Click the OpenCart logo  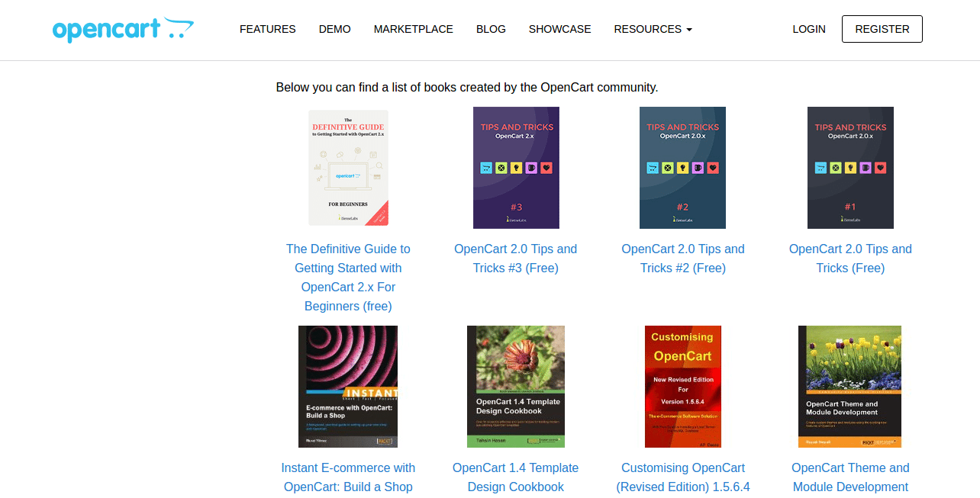(x=123, y=29)
